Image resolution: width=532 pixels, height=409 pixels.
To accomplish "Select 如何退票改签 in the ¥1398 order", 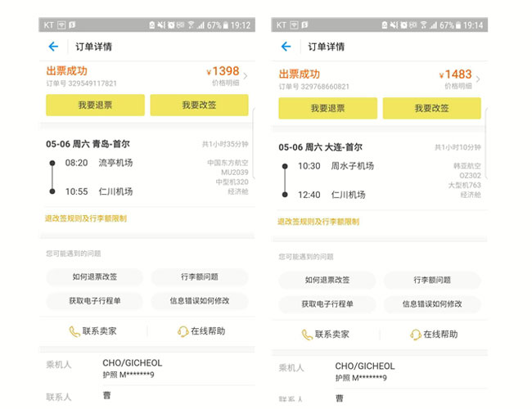I will [x=95, y=277].
